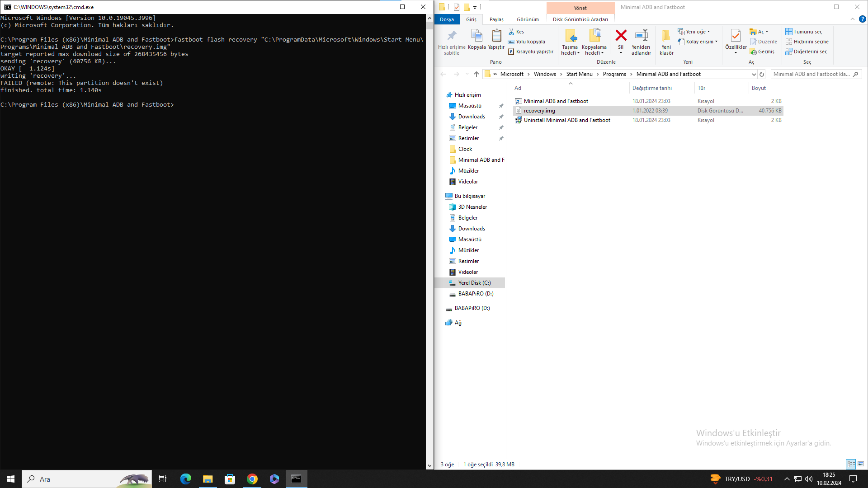Open the Dosya menu tab
The image size is (868, 488).
447,19
